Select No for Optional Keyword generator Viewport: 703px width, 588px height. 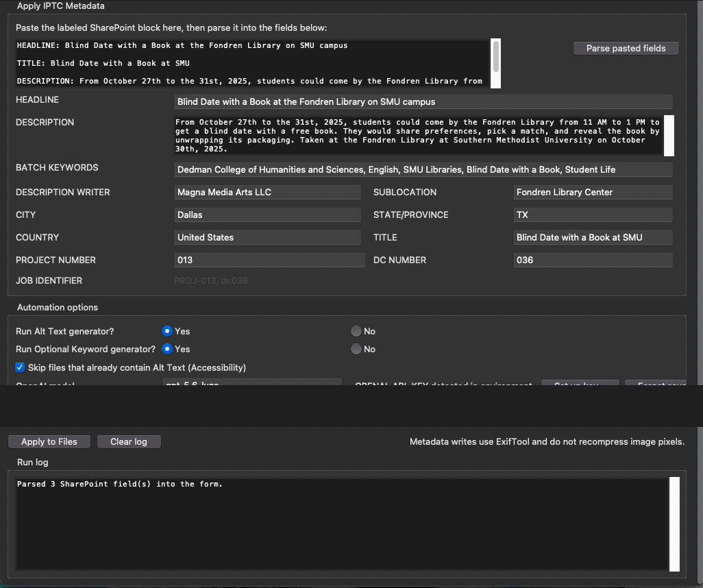(x=356, y=349)
